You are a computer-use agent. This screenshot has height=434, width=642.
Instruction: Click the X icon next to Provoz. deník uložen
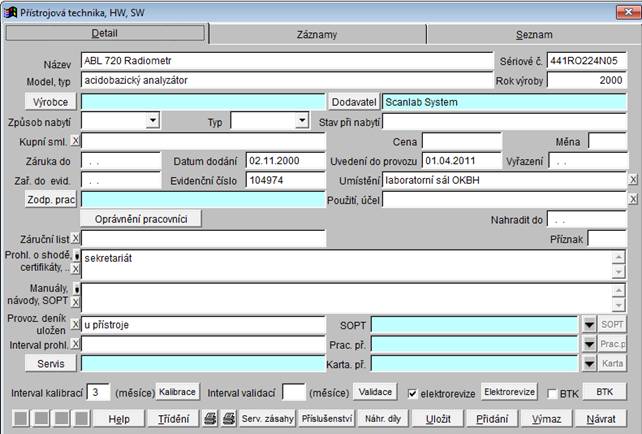point(76,325)
